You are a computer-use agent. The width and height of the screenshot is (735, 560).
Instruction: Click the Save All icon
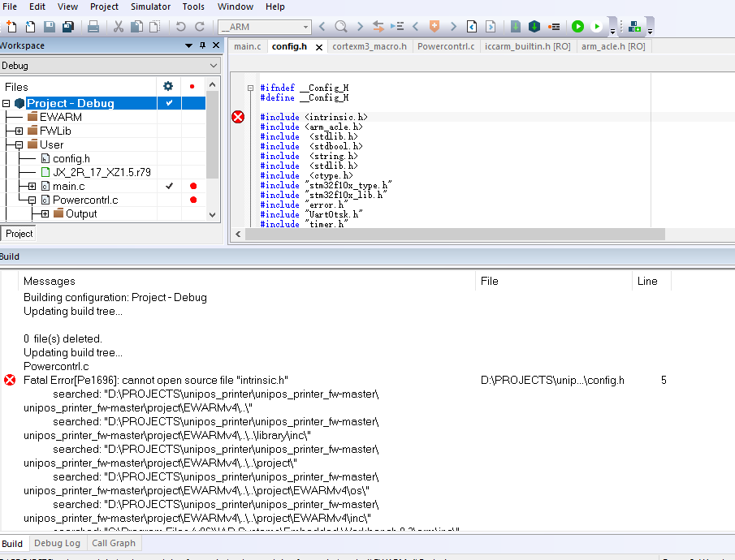(67, 27)
